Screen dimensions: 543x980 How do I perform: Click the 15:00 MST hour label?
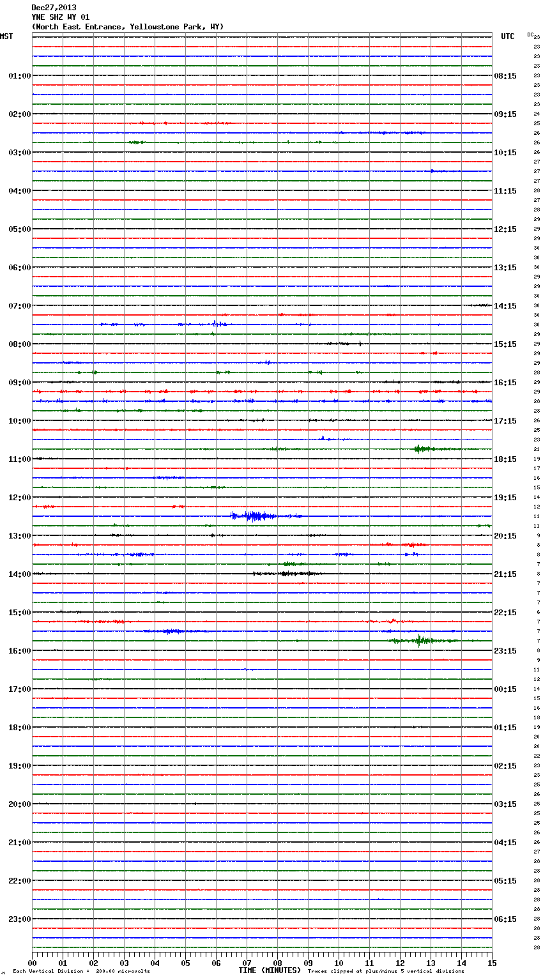tap(20, 613)
